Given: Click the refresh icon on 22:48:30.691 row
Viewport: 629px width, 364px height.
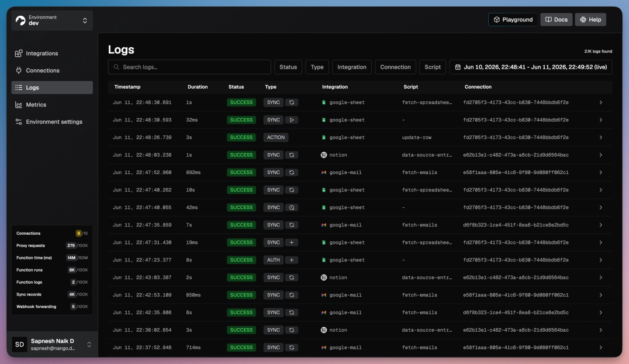Looking at the screenshot, I should 292,103.
